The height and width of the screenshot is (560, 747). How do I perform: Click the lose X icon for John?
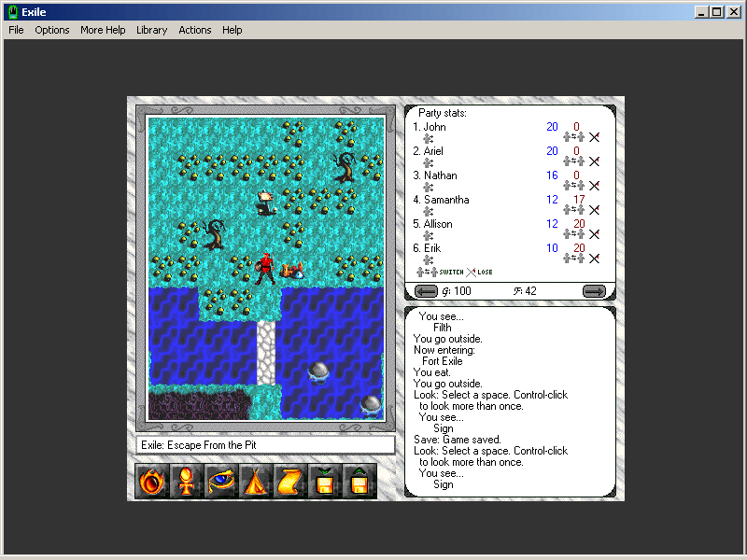click(594, 137)
